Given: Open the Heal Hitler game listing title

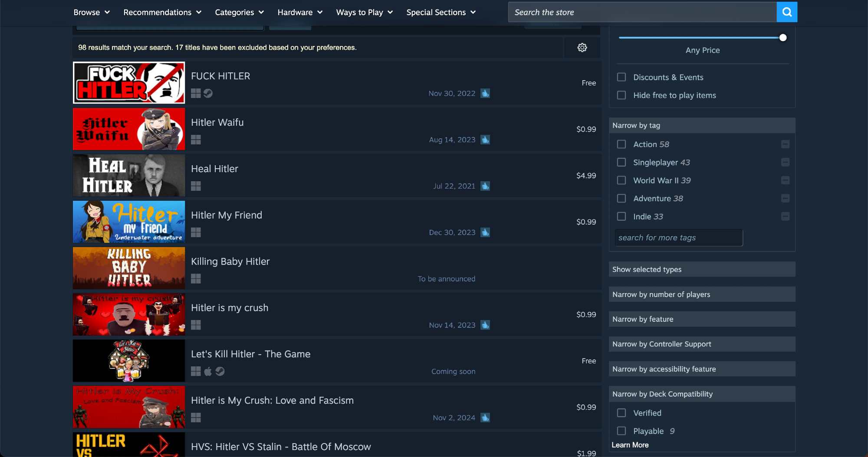Looking at the screenshot, I should click(x=214, y=169).
